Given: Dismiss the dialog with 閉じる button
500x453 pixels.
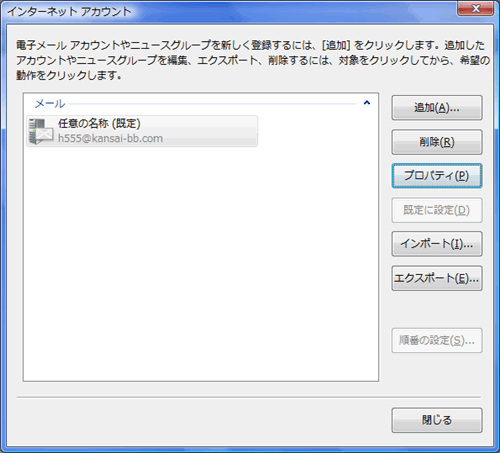Looking at the screenshot, I should pos(437,420).
